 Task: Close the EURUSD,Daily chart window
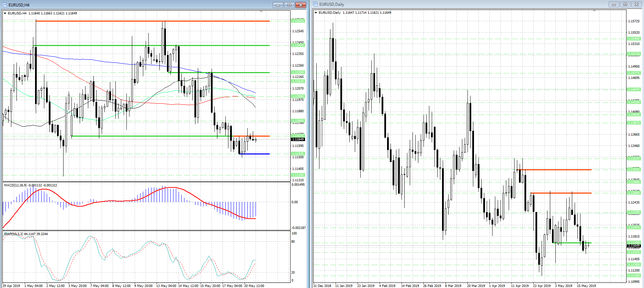coord(636,4)
